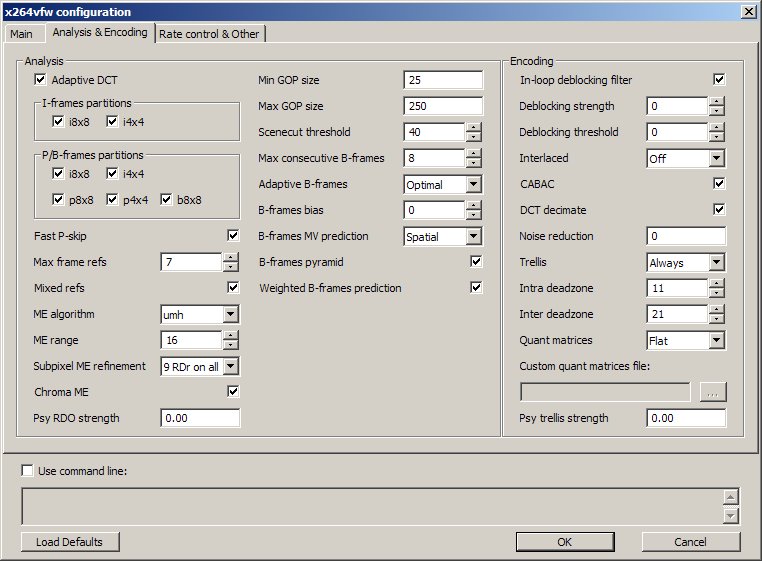Decrease ME range with down arrow

point(231,345)
